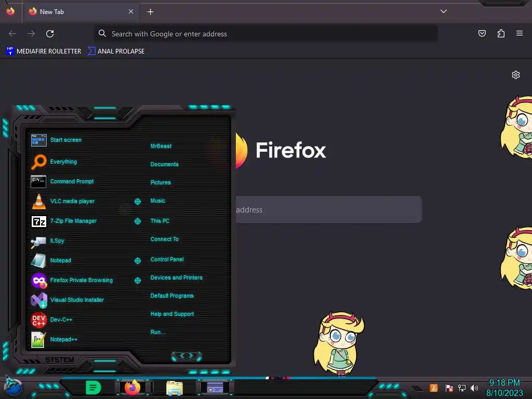Open Control Panel from start menu

167,259
